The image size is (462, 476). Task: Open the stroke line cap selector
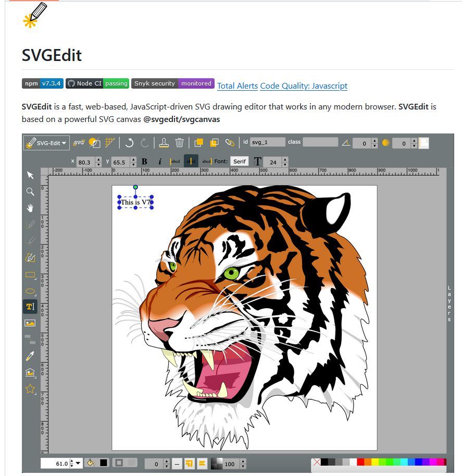pyautogui.click(x=202, y=463)
